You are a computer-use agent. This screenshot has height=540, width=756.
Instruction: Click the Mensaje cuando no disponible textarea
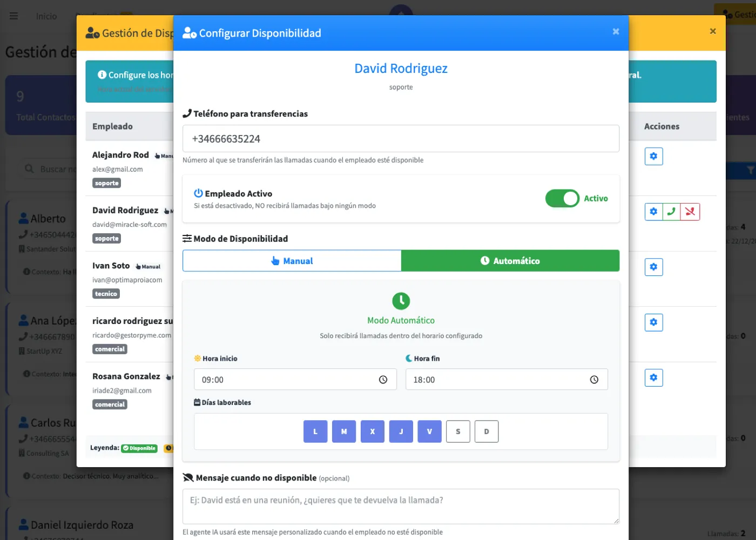click(x=401, y=506)
